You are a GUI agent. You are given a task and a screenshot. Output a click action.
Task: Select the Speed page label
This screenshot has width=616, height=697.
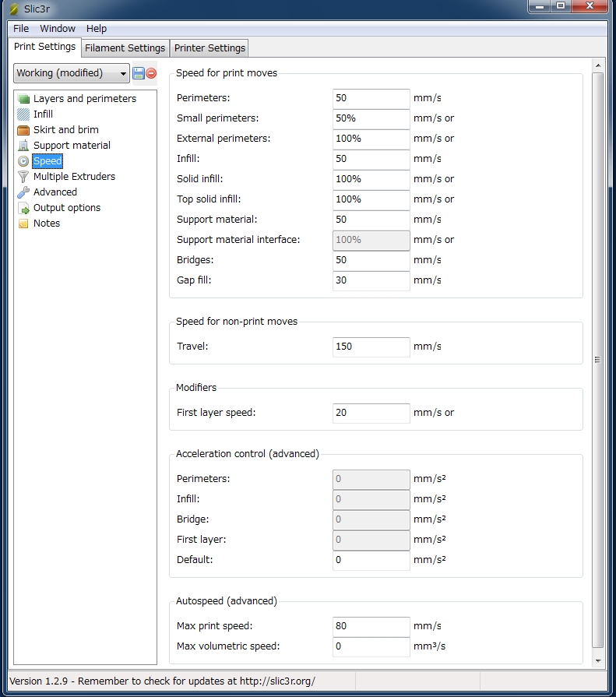(x=48, y=161)
